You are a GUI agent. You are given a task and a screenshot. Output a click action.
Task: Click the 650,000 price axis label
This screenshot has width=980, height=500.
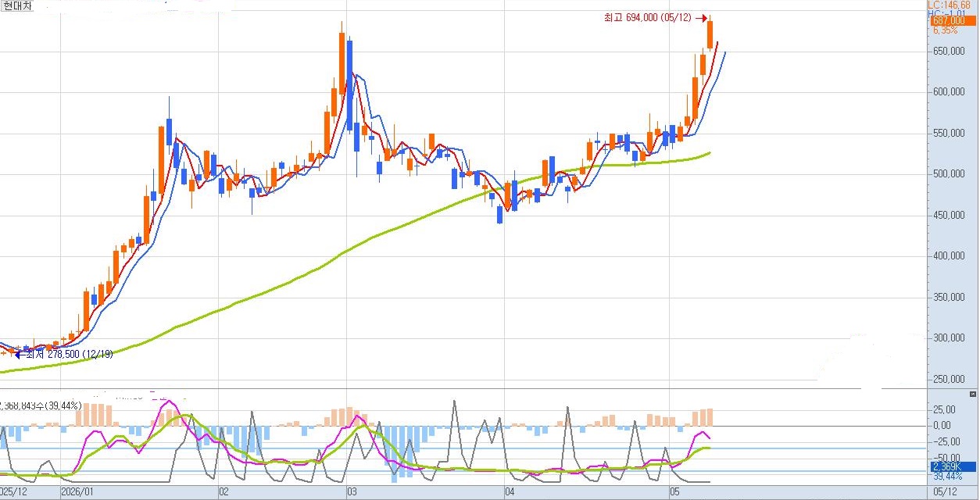[948, 52]
